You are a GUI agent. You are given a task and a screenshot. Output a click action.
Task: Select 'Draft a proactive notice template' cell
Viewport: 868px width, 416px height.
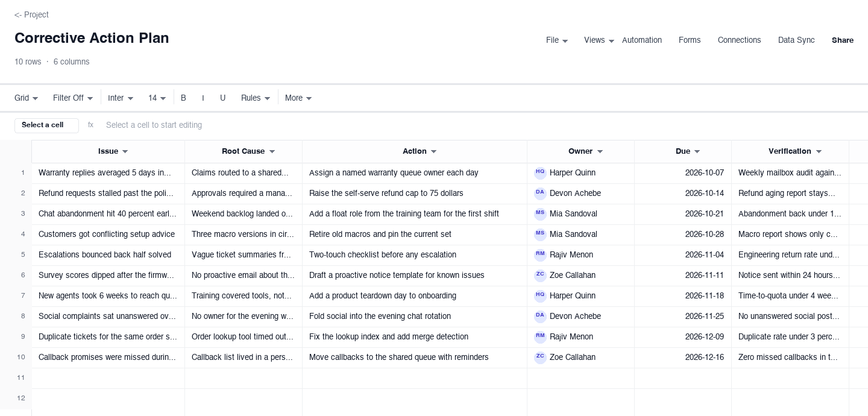point(415,276)
